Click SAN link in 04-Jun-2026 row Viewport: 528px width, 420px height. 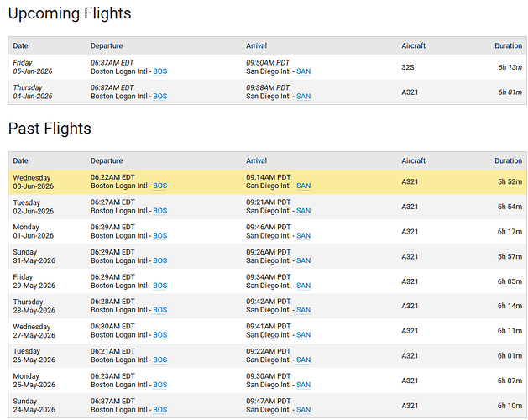(303, 97)
